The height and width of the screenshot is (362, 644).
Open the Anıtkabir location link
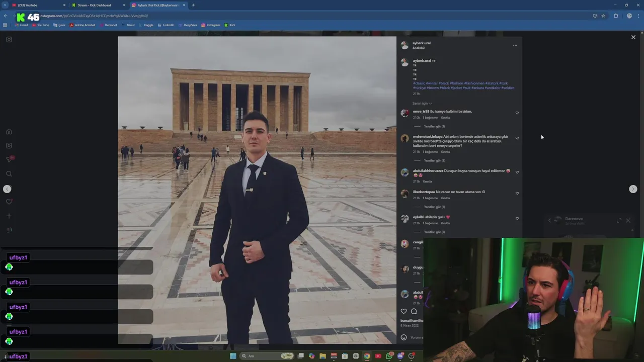click(419, 48)
